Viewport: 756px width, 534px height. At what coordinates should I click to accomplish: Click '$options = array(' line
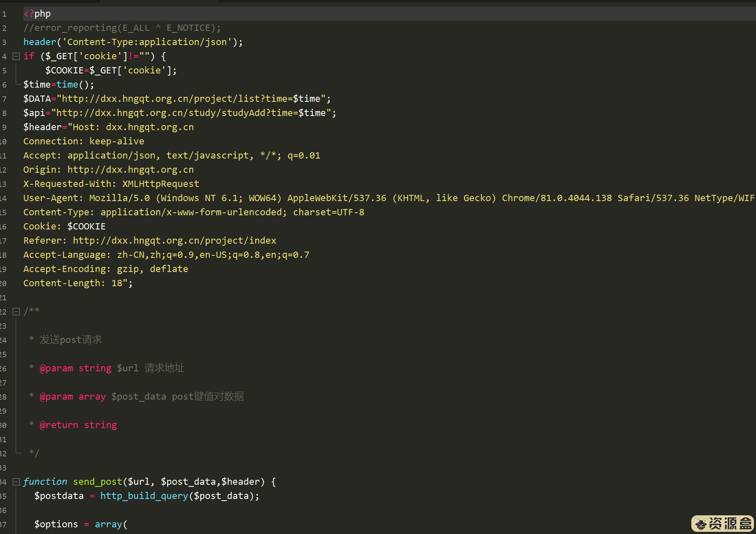81,524
